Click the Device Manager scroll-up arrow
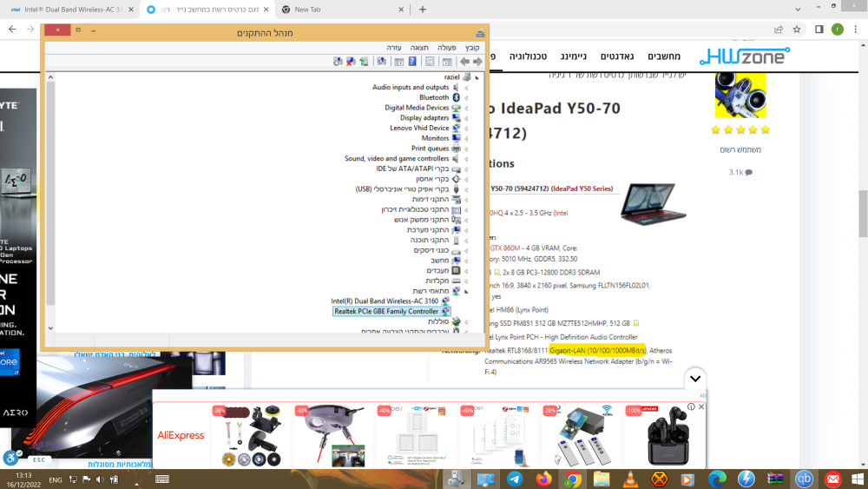The width and height of the screenshot is (868, 489). pos(50,77)
